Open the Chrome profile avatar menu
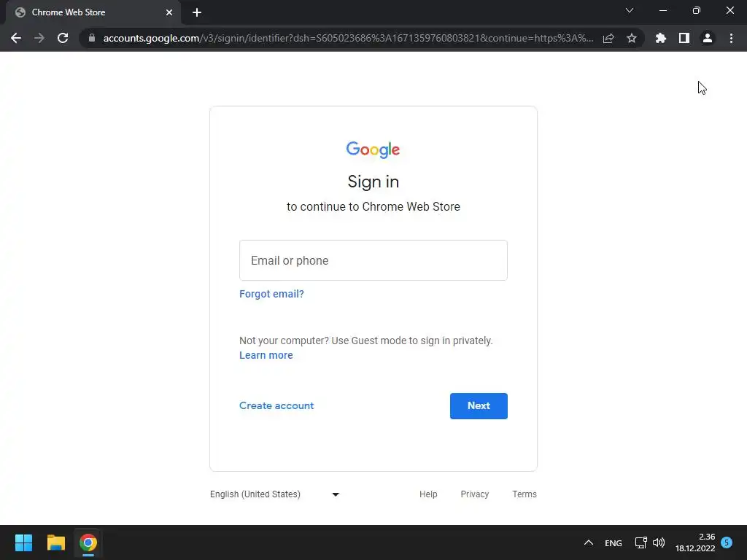Image resolution: width=747 pixels, height=560 pixels. coord(708,38)
